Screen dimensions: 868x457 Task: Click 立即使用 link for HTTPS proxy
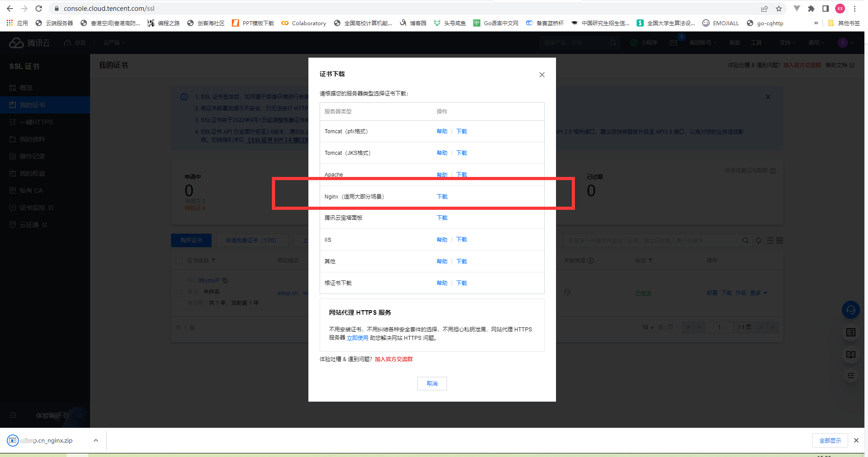pos(357,338)
